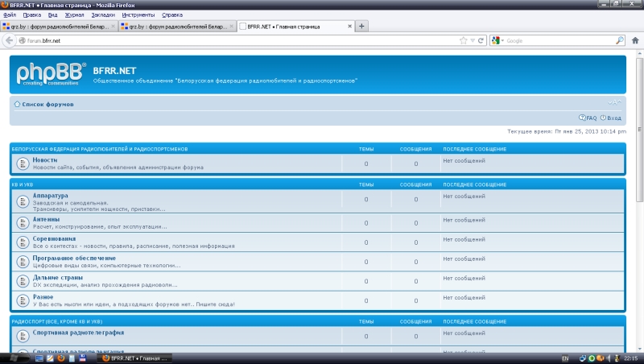The height and width of the screenshot is (364, 644).
Task: Expand the URL history dropdown arrow
Action: (x=472, y=40)
